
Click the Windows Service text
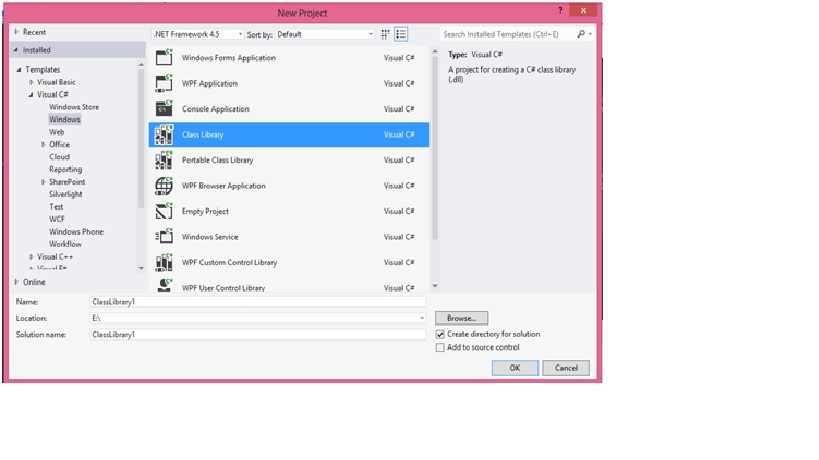click(x=210, y=237)
